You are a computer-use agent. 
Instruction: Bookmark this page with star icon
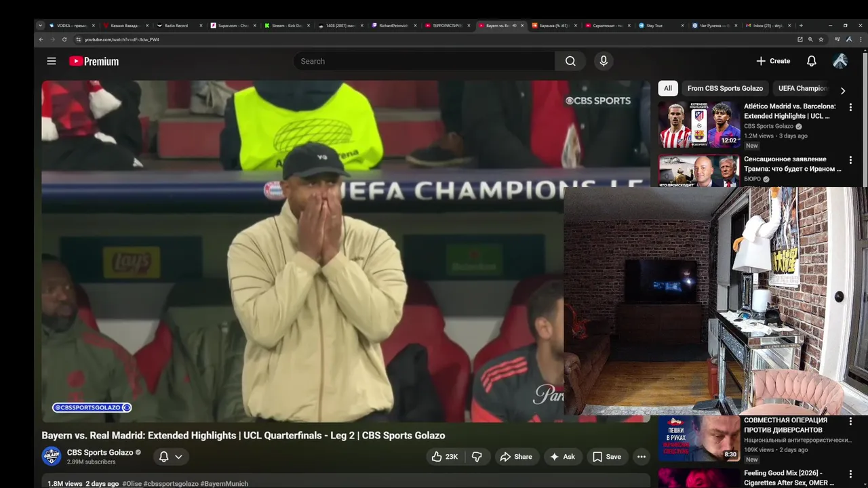click(x=821, y=39)
